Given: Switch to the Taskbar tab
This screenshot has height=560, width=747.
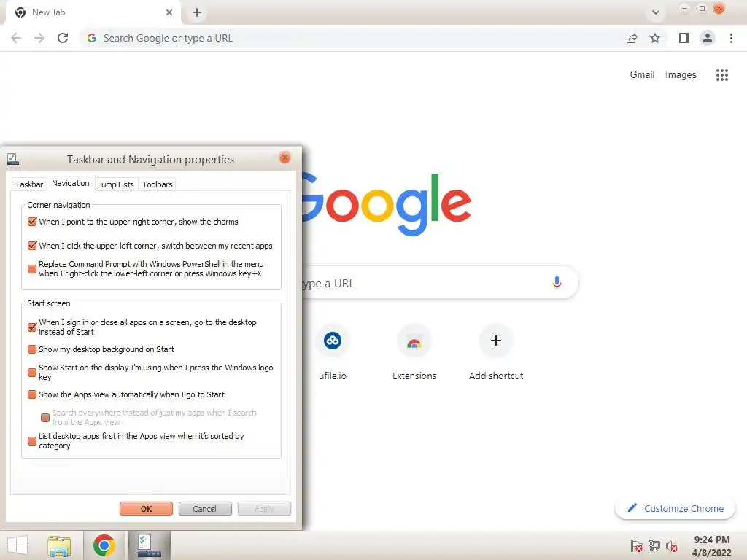Looking at the screenshot, I should tap(29, 184).
